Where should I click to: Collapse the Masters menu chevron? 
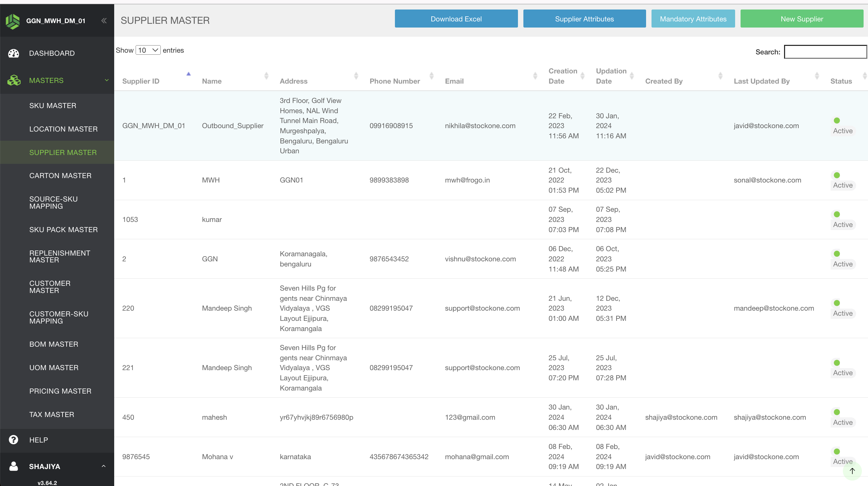click(107, 81)
